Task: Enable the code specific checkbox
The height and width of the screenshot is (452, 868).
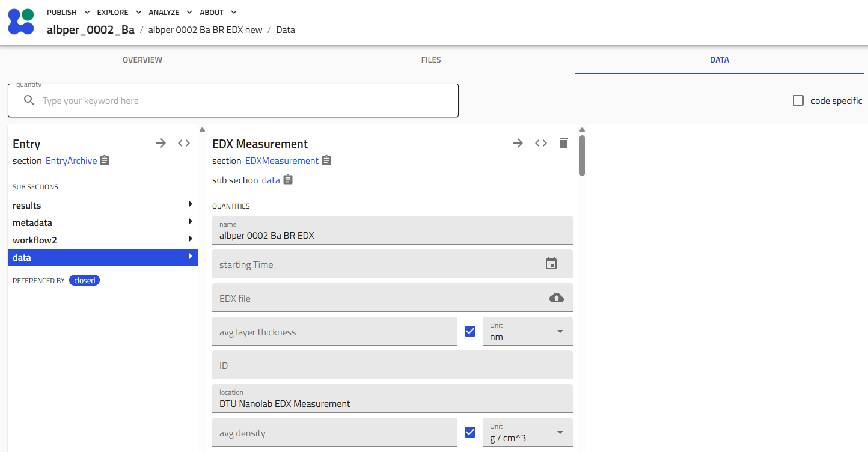Action: 798,100
